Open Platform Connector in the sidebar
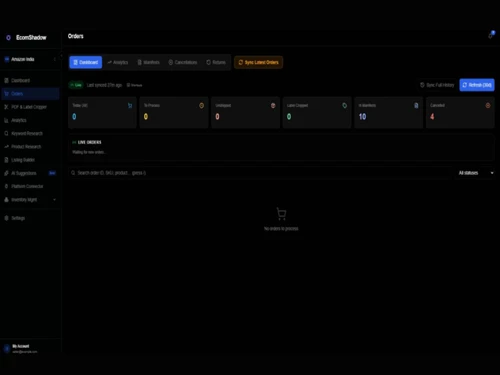500x375 pixels. (30, 186)
